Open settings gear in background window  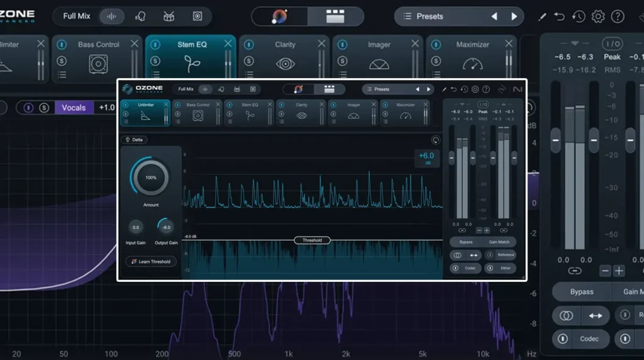pyautogui.click(x=598, y=16)
